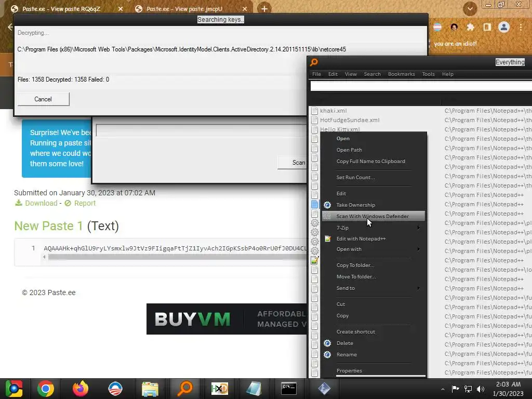Select HotFudgeSundae.xml in the results
532x399 pixels.
pos(350,120)
